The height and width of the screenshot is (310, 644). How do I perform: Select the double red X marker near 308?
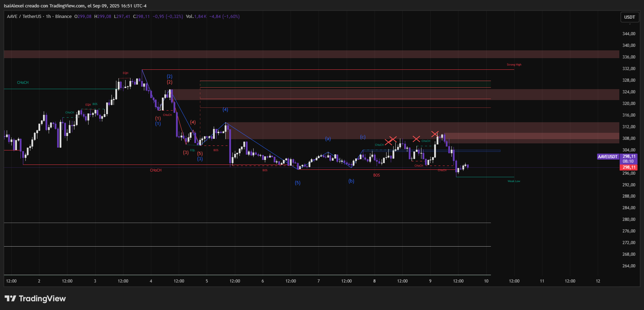pos(391,141)
